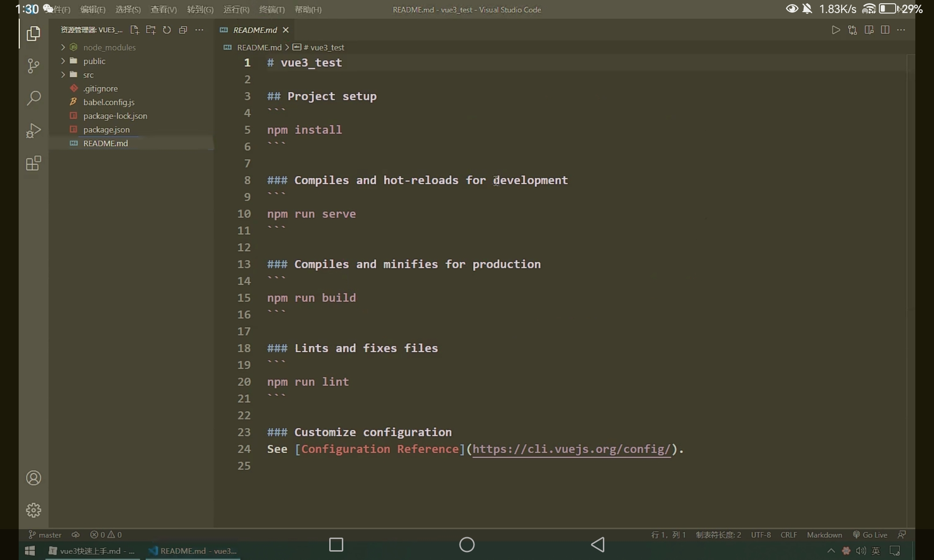934x560 pixels.
Task: Open markdown preview to the side
Action: click(x=869, y=30)
